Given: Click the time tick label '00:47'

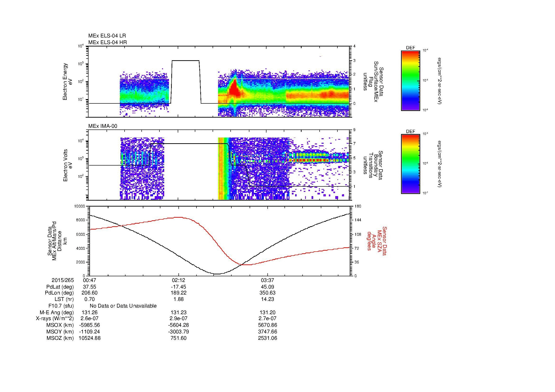Looking at the screenshot, I should point(90,280).
